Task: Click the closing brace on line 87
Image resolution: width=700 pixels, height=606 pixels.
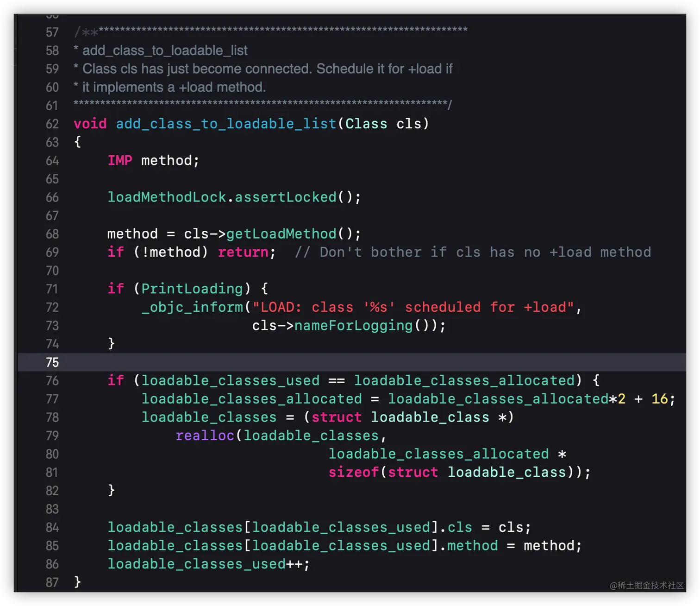Action: click(77, 582)
